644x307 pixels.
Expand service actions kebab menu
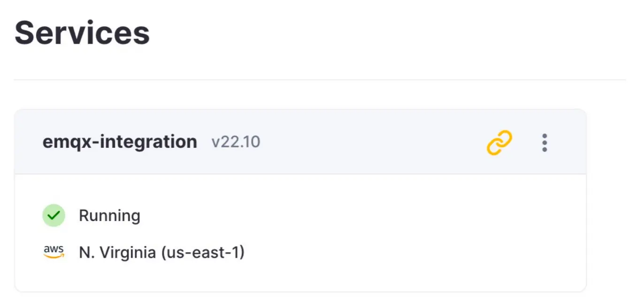(544, 143)
